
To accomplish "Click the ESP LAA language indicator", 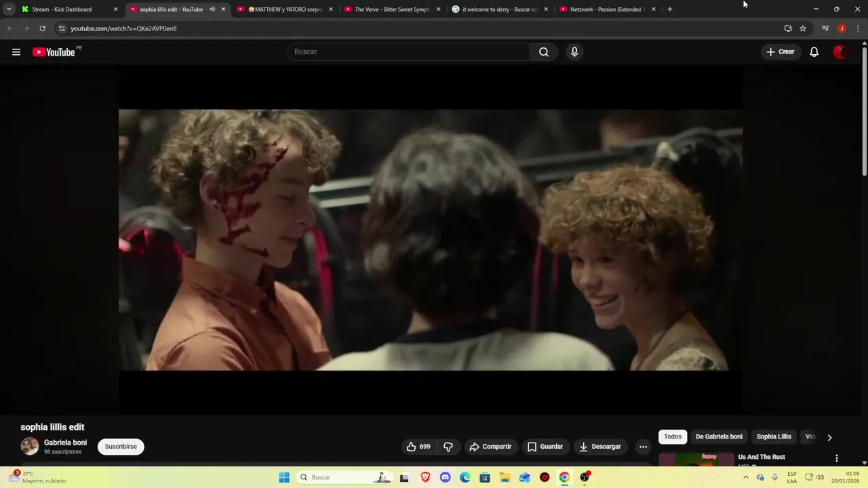I will [792, 477].
